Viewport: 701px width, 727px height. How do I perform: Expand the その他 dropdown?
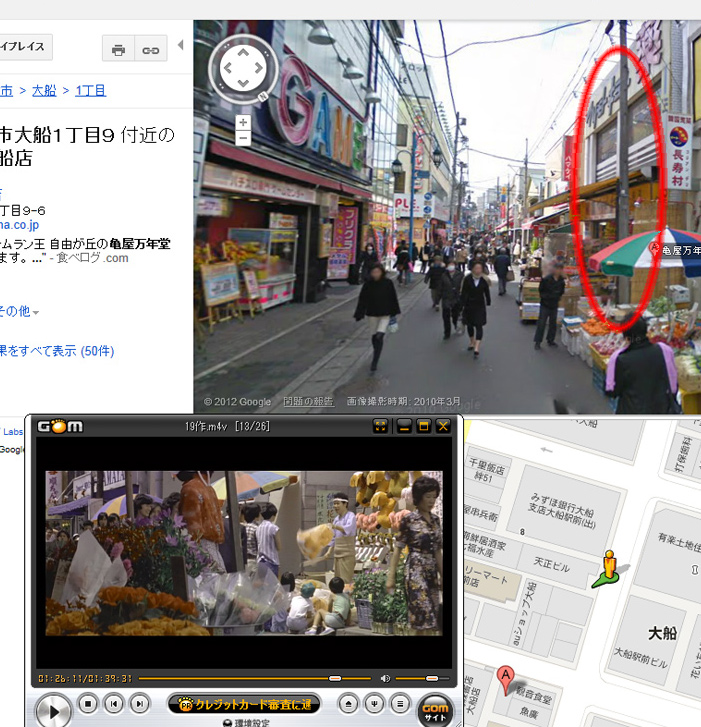pyautogui.click(x=19, y=311)
